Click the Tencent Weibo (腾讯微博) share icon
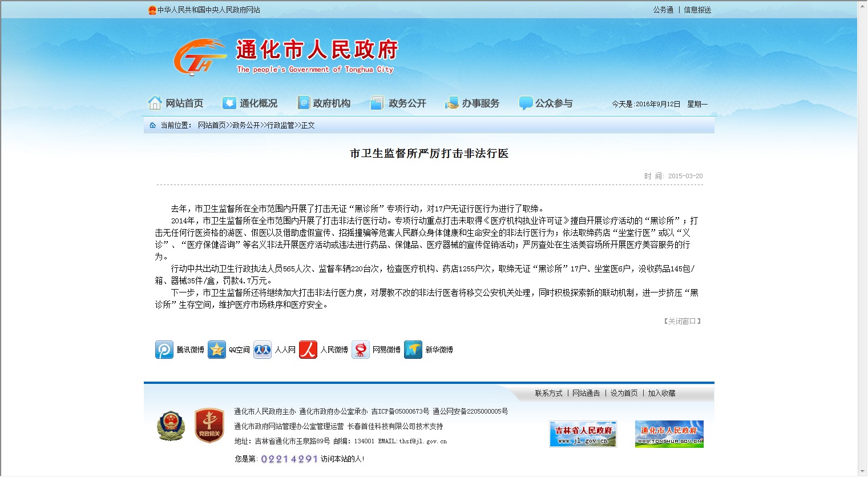 164,350
